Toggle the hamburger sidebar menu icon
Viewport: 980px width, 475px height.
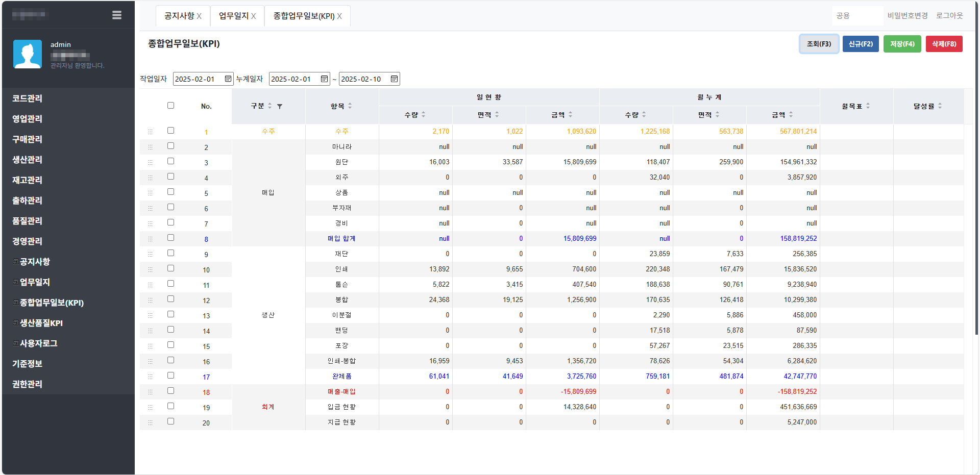[117, 15]
